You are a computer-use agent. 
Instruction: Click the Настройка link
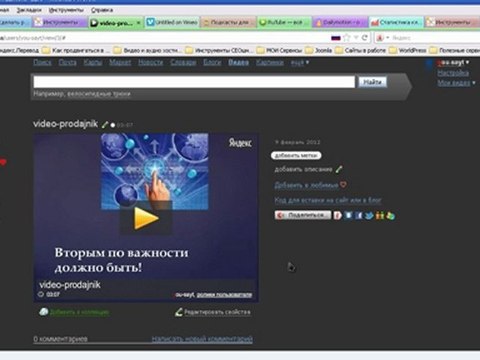pos(453,73)
